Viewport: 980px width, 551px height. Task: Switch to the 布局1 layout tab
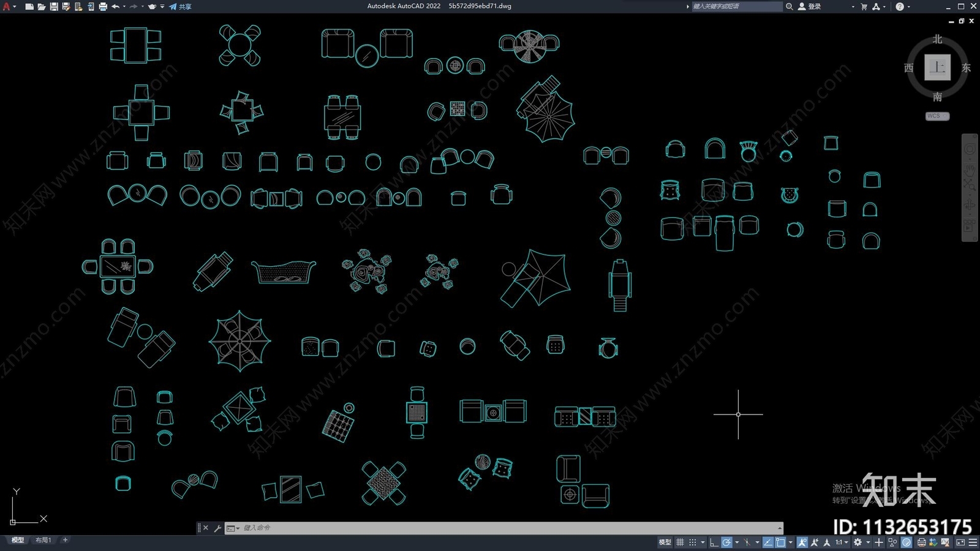pyautogui.click(x=43, y=540)
